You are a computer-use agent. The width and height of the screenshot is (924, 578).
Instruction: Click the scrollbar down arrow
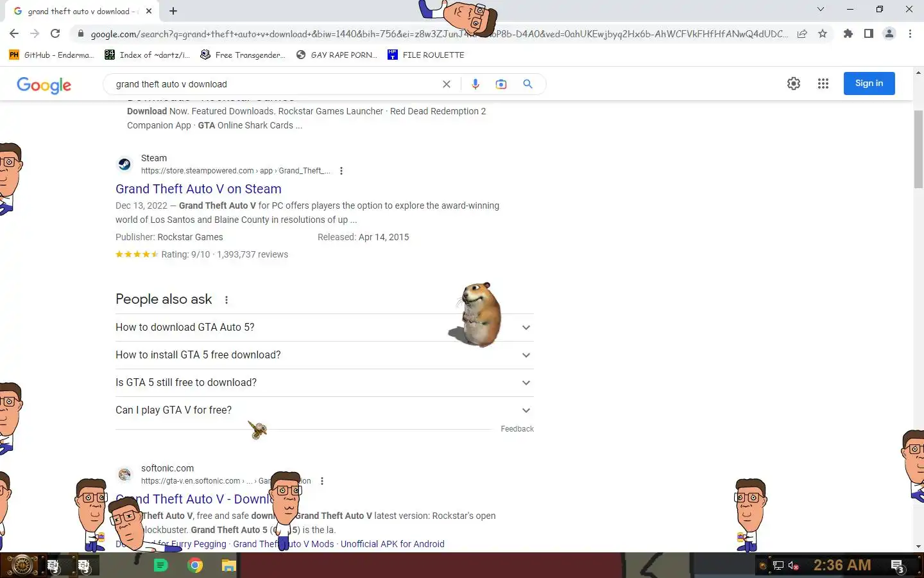[x=918, y=547]
